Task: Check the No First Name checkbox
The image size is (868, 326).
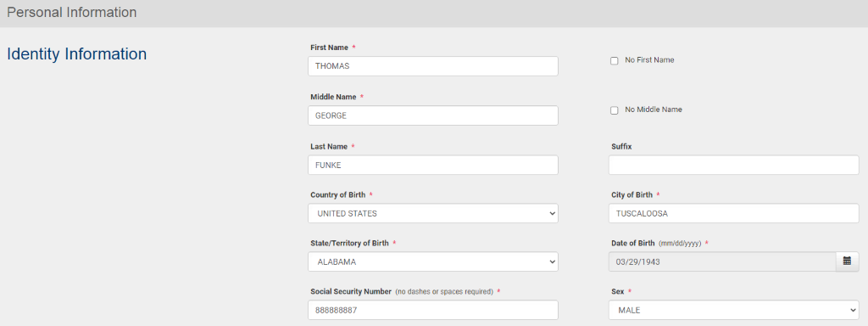Action: tap(614, 61)
